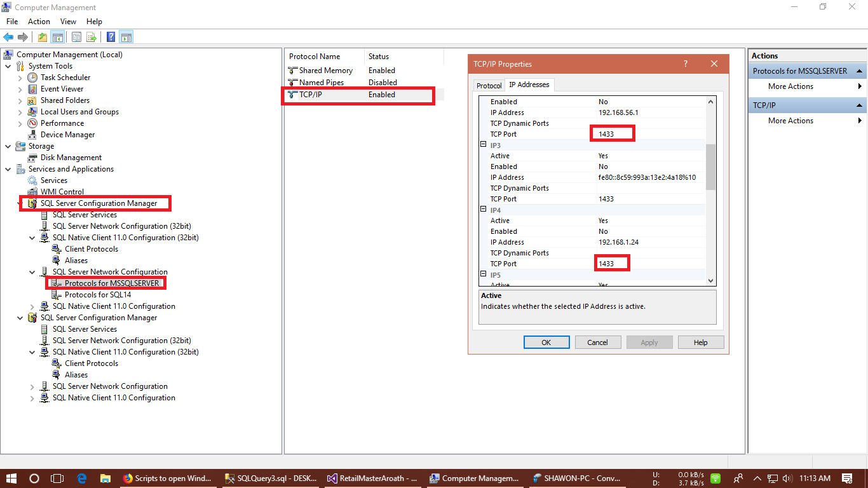The image size is (868, 488).
Task: Collapse the Services and Applications node
Action: click(x=8, y=169)
